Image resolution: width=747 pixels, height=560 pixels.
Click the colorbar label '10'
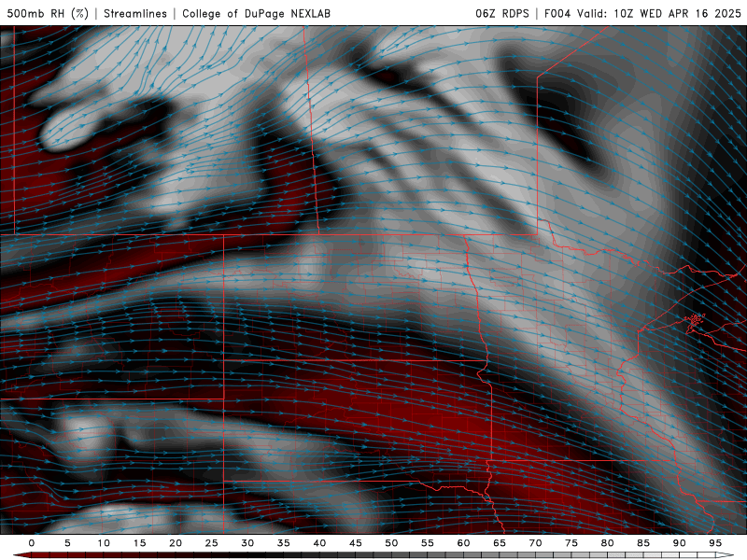click(104, 543)
